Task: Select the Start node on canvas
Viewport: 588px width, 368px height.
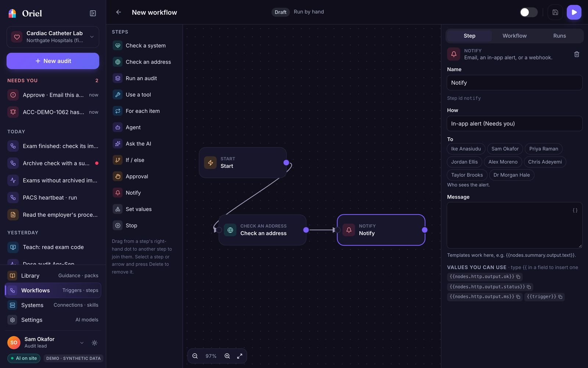Action: (x=243, y=163)
